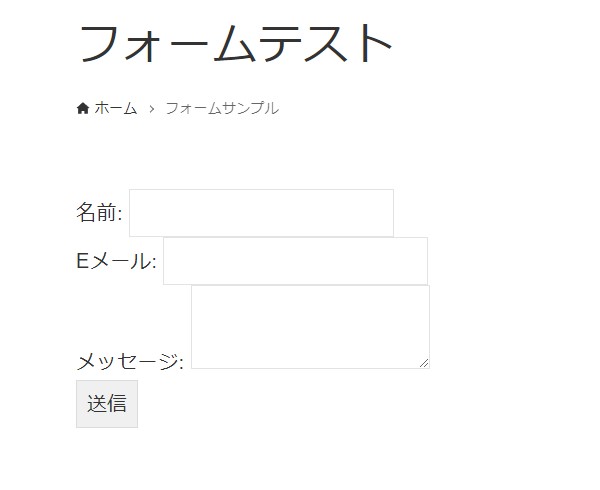Screen dimensions: 600x490
Task: Select the フォームサンプル breadcrumb item
Action: 221,108
